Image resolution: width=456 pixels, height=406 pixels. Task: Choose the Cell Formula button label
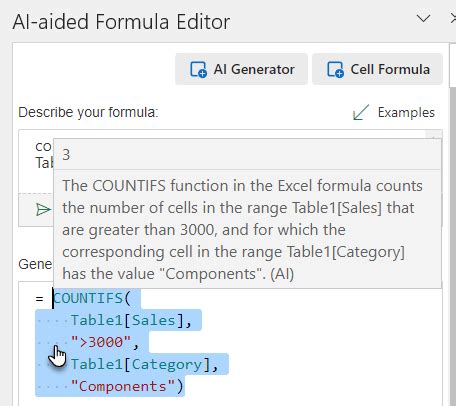(390, 69)
